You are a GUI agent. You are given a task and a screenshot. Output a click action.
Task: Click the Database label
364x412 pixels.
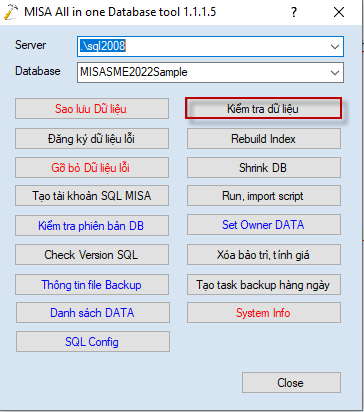point(38,71)
